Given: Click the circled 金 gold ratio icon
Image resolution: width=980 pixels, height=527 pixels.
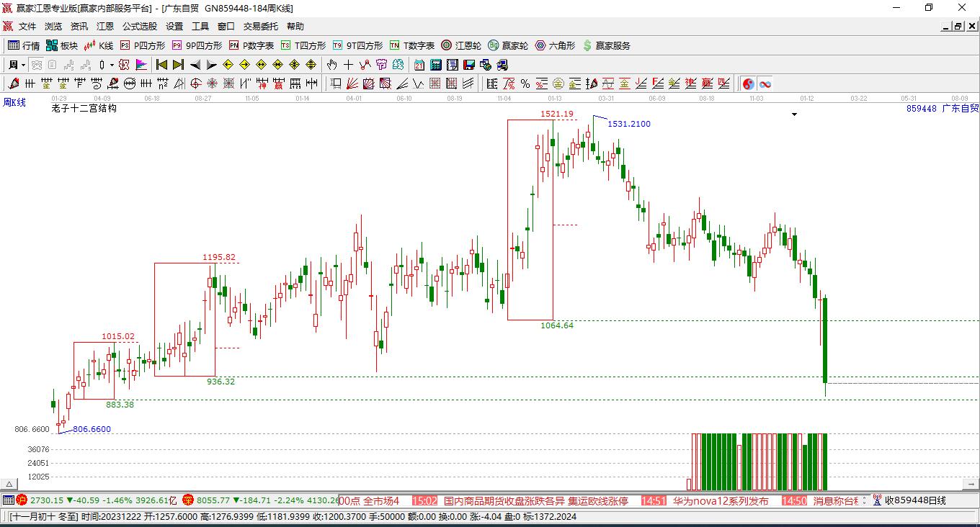Looking at the screenshot, I should (x=558, y=84).
